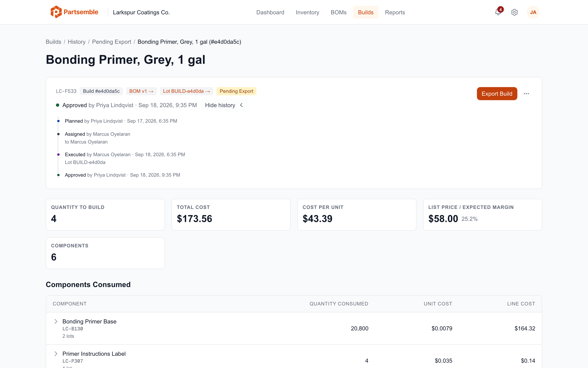This screenshot has height=368, width=588.
Task: Click the Component column header
Action: pyautogui.click(x=69, y=304)
